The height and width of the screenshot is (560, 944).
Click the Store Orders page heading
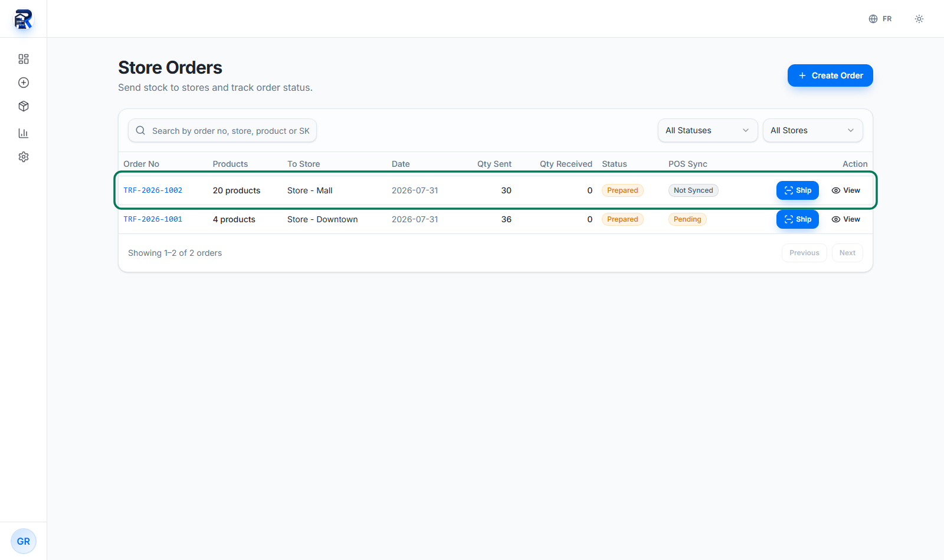pos(170,68)
